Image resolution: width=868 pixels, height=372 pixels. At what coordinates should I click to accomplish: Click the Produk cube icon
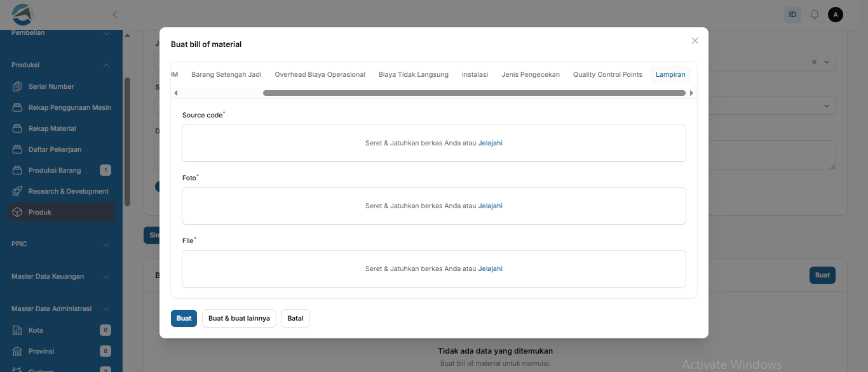[17, 212]
